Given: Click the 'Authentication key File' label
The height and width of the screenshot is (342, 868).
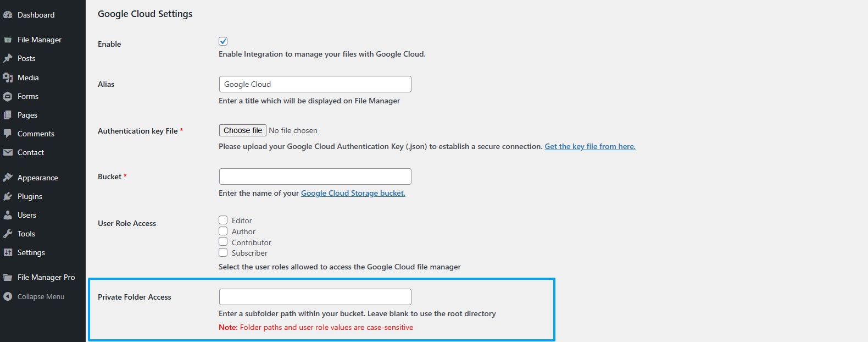Looking at the screenshot, I should tap(138, 131).
